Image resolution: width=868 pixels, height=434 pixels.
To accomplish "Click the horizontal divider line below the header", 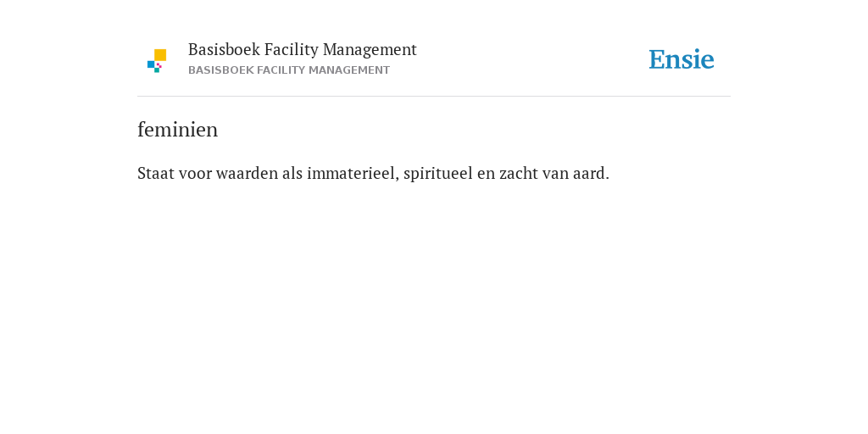I will point(434,97).
